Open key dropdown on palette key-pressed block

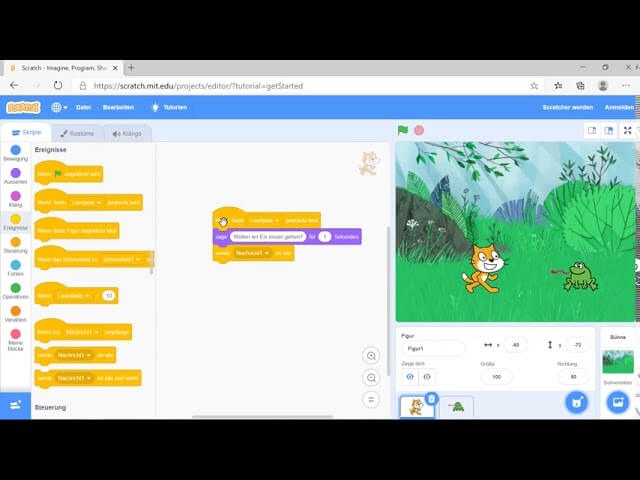coord(86,202)
